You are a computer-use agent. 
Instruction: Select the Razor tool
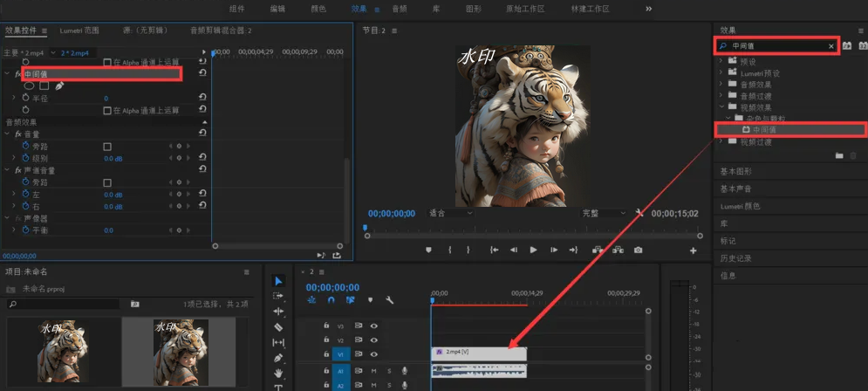[x=278, y=327]
